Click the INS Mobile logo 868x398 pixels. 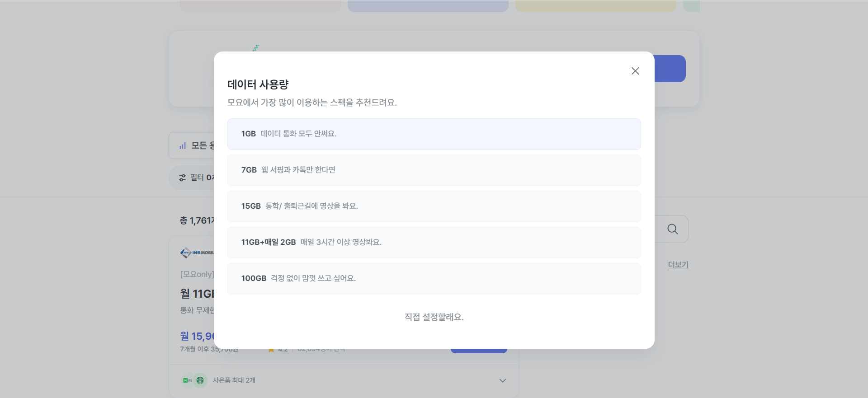click(197, 253)
